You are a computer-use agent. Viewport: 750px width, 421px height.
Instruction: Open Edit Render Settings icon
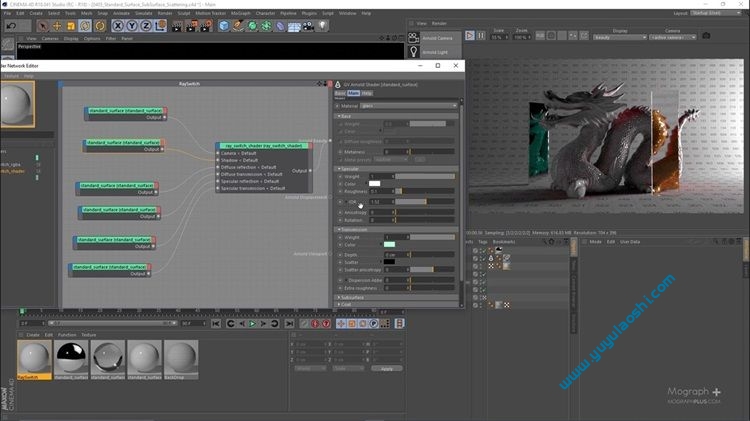pyautogui.click(x=206, y=26)
